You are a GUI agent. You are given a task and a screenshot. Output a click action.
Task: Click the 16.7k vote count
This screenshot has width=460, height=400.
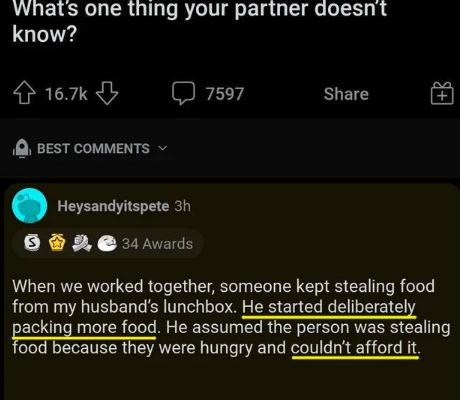pyautogui.click(x=66, y=94)
